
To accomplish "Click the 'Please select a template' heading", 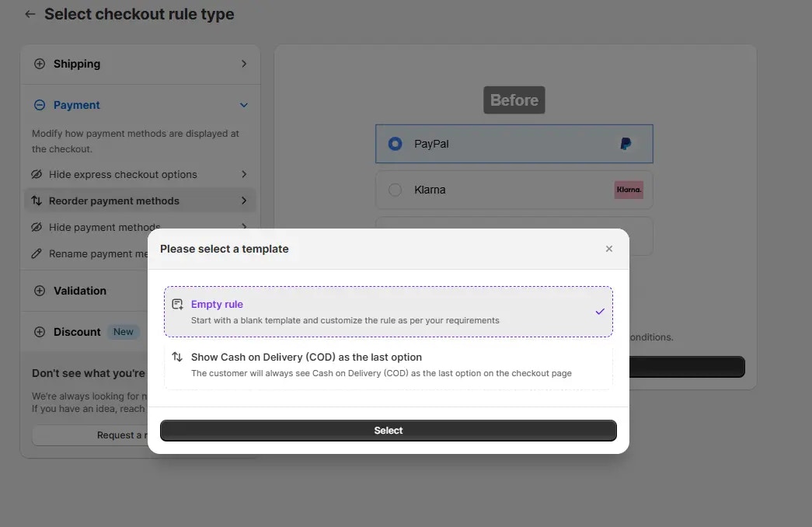I will (x=225, y=249).
